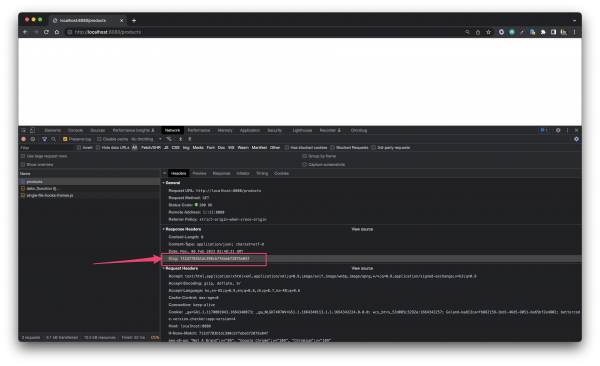This screenshot has width=600, height=366.
Task: Select single-file-hooks-frames.js request
Action: [90, 195]
